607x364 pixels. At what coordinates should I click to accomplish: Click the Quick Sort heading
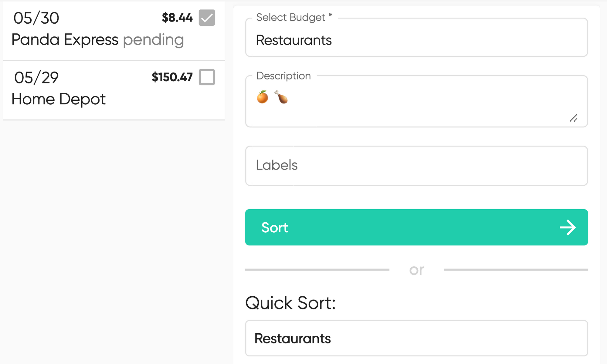point(290,303)
